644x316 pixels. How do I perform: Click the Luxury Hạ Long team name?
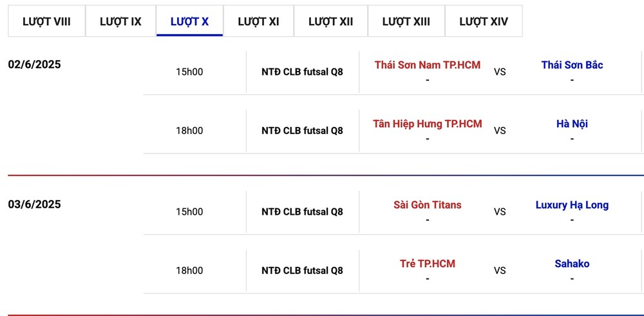tap(572, 205)
